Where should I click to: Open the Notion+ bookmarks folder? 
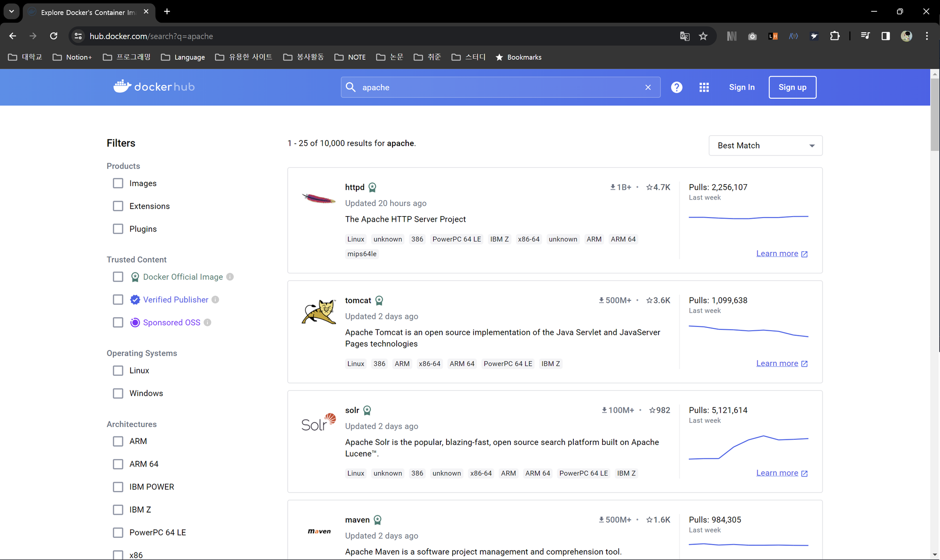pyautogui.click(x=72, y=57)
